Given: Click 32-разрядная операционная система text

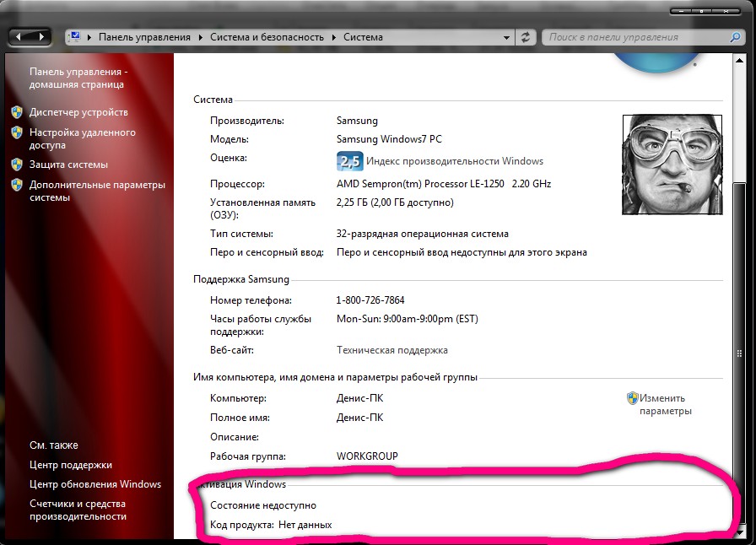Looking at the screenshot, I should click(x=423, y=234).
